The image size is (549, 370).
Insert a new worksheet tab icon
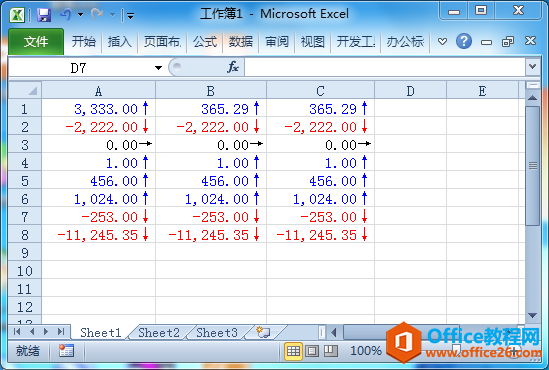click(263, 332)
